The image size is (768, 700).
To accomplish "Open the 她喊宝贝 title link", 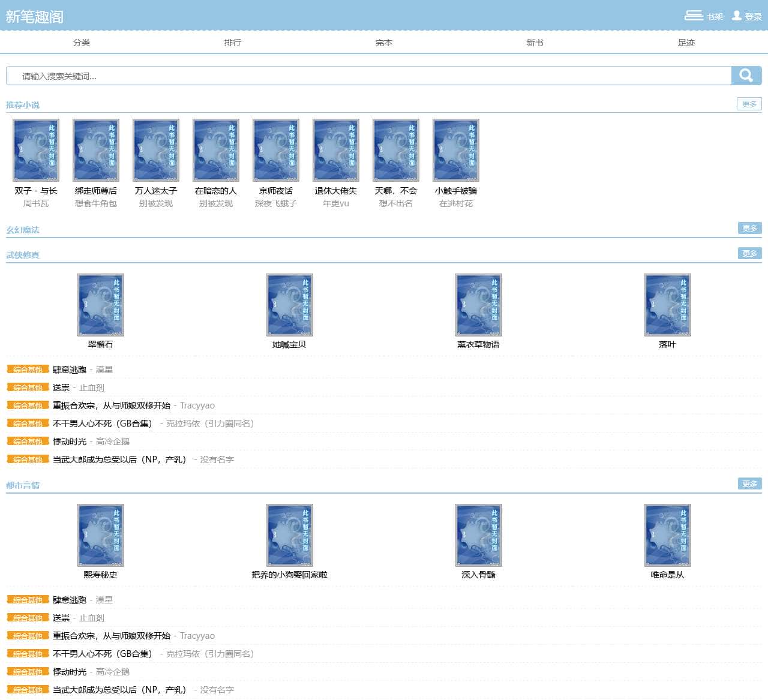I will click(289, 344).
